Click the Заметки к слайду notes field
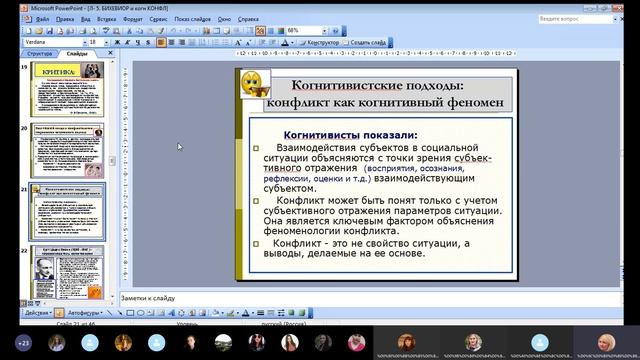Viewport: 640px width, 360px height. tap(371, 298)
